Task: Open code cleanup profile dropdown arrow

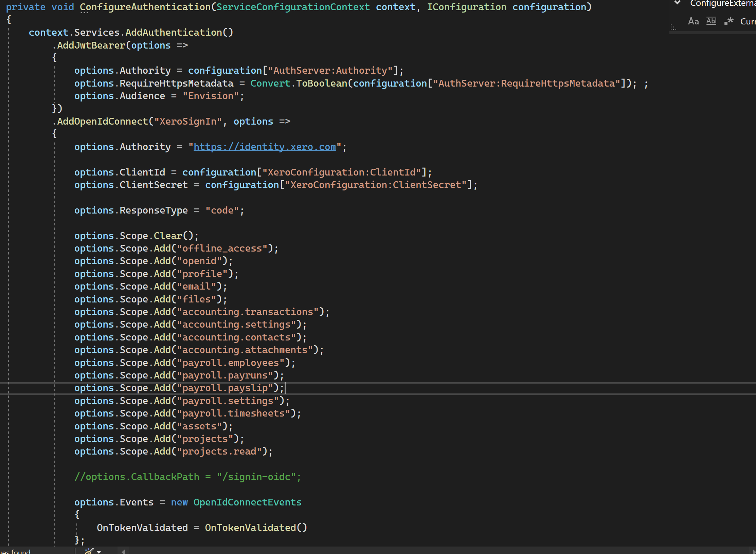Action: point(99,552)
